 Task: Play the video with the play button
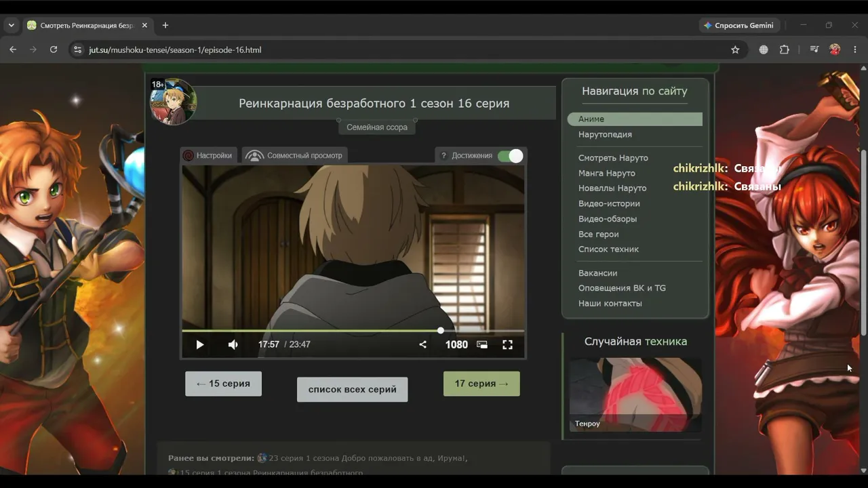[x=199, y=344]
